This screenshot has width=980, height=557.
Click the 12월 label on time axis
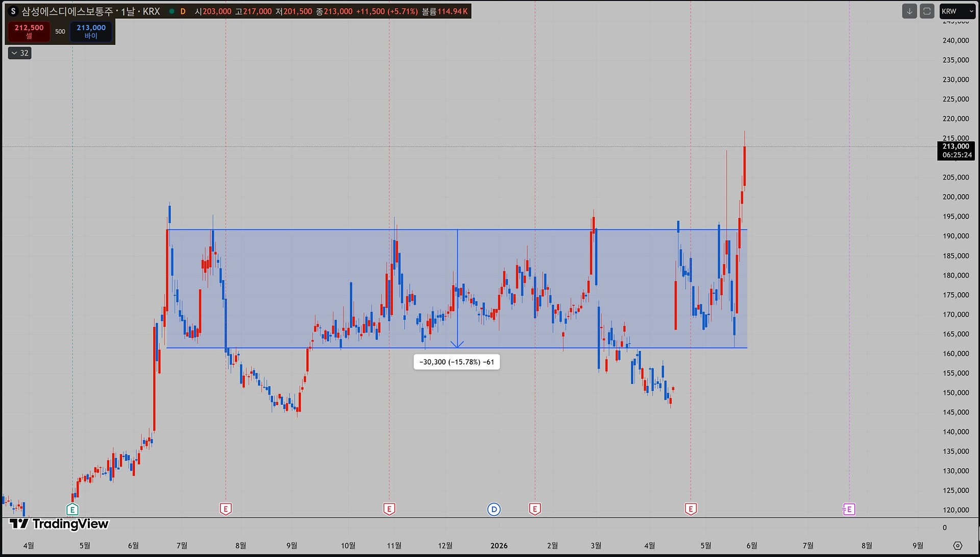445,545
